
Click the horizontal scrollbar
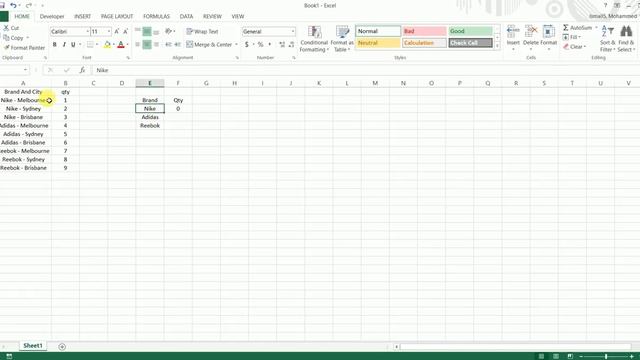click(x=515, y=347)
